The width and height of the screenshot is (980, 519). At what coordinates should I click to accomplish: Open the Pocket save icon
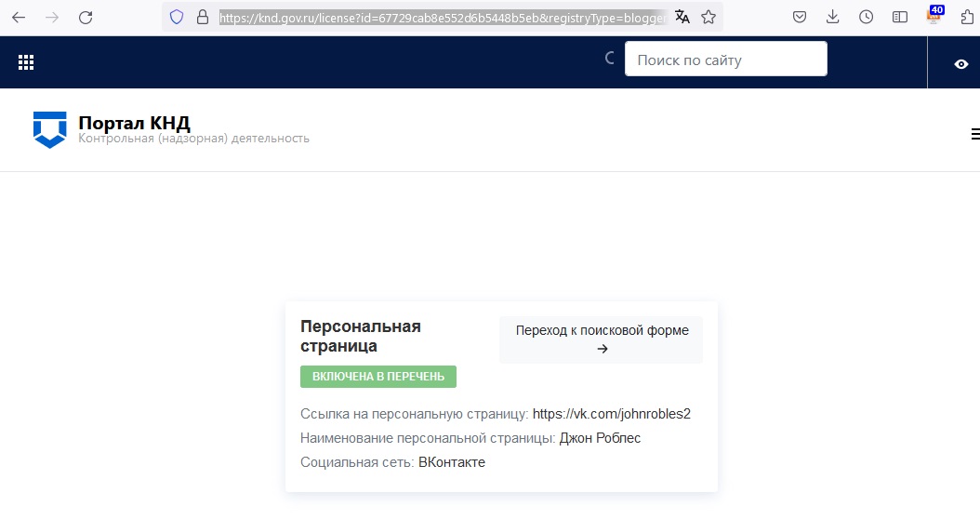(800, 17)
